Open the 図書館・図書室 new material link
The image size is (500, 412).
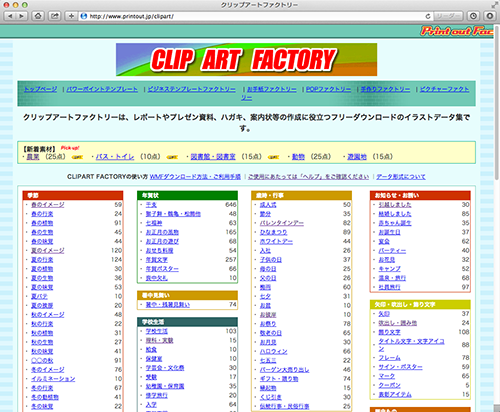(x=213, y=157)
